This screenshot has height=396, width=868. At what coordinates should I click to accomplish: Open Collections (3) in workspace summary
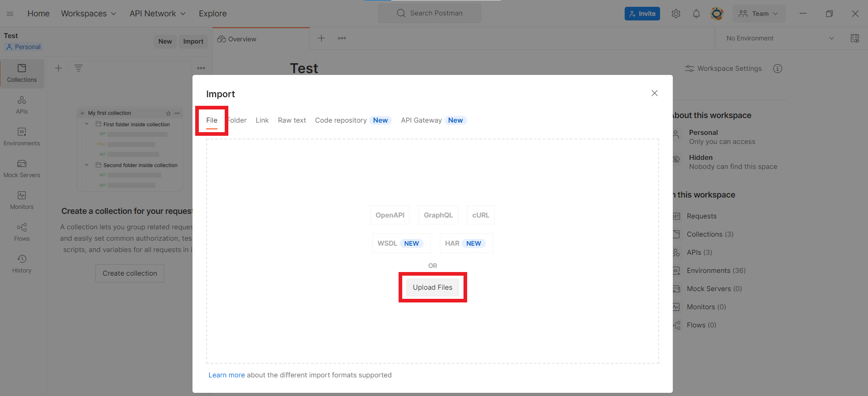pos(710,234)
